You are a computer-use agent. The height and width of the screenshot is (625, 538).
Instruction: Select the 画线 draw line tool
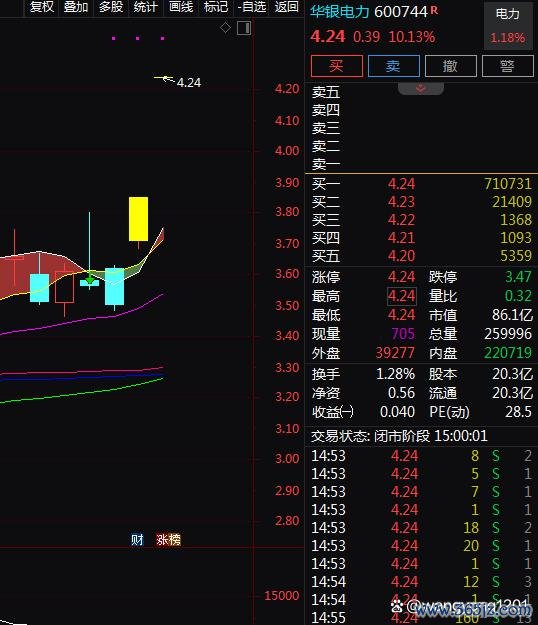tap(181, 7)
